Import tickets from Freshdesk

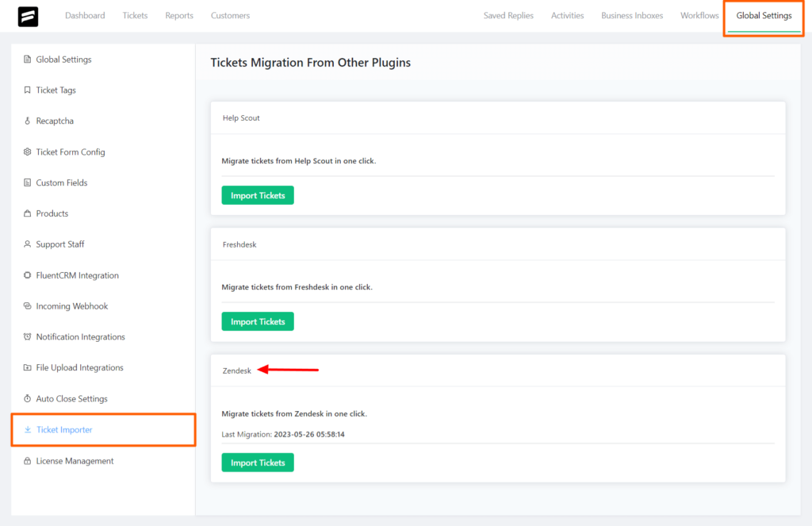[x=257, y=321]
